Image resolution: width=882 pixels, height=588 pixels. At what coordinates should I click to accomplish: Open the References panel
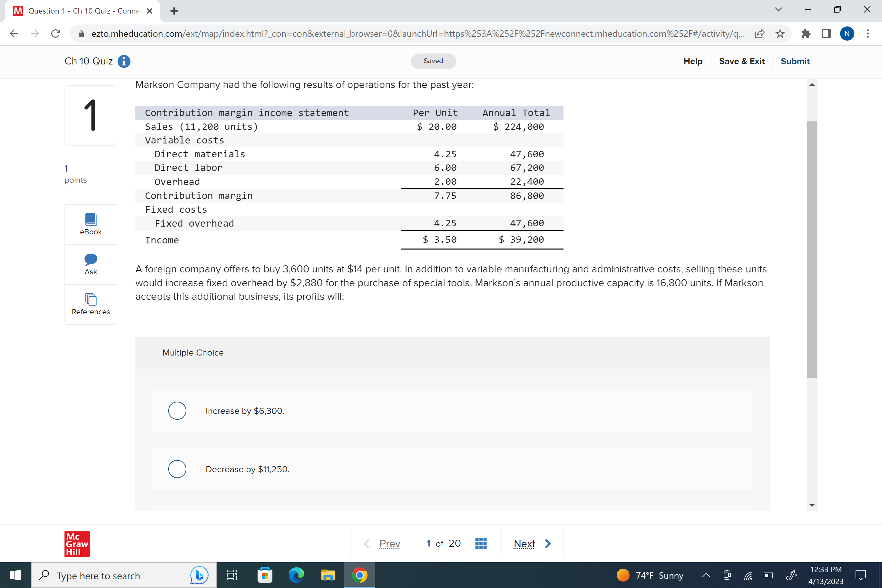coord(91,304)
